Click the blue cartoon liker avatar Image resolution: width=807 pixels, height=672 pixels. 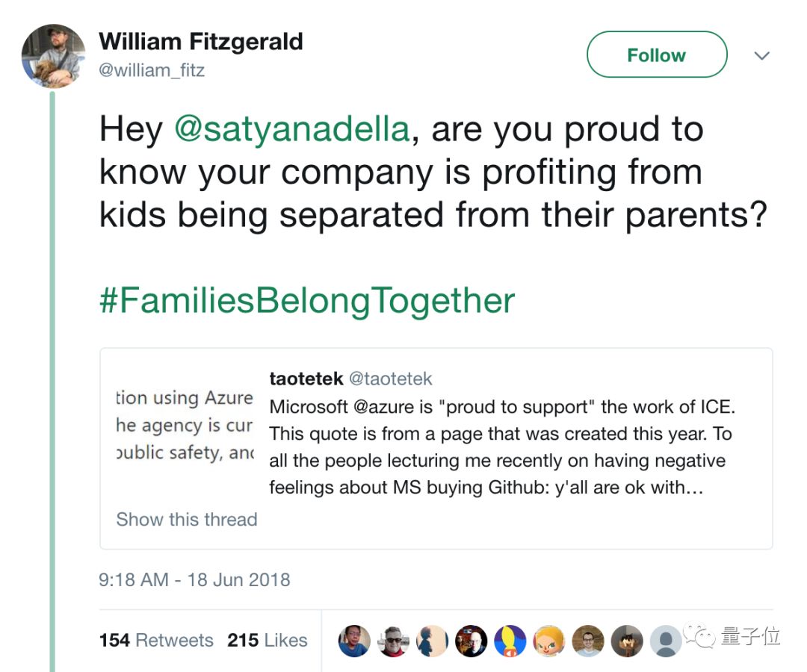pos(510,641)
